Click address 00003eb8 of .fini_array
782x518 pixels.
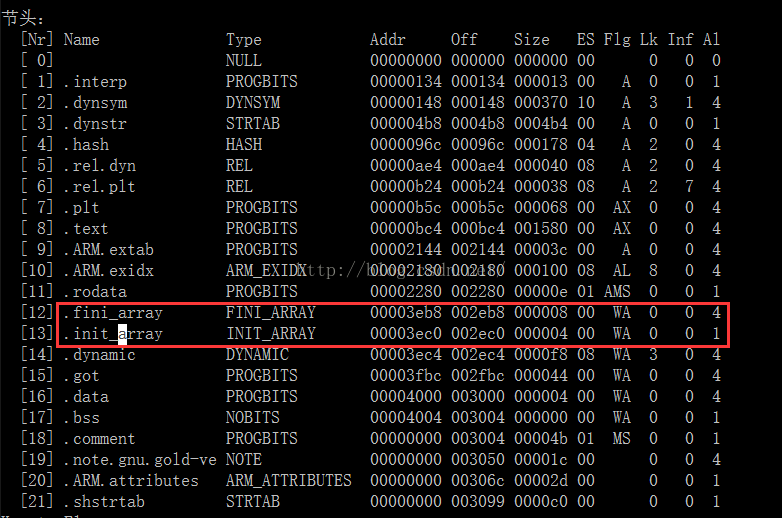tap(406, 313)
